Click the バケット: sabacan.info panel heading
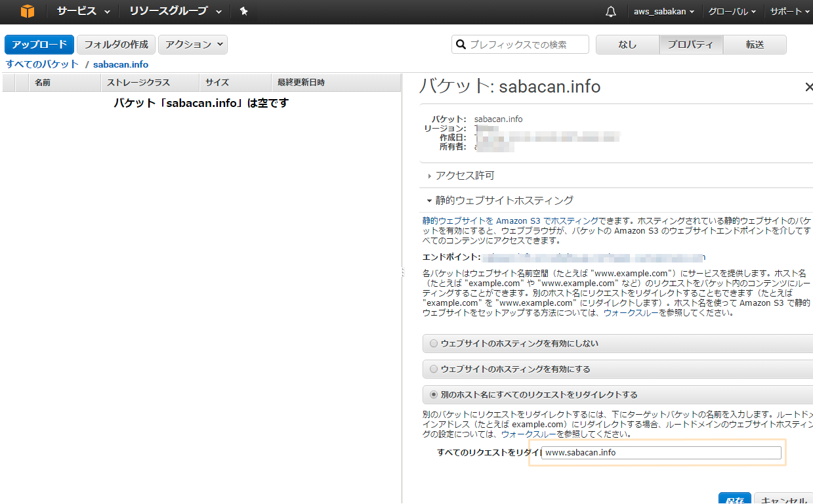Screen dimensions: 813x504 coord(510,87)
